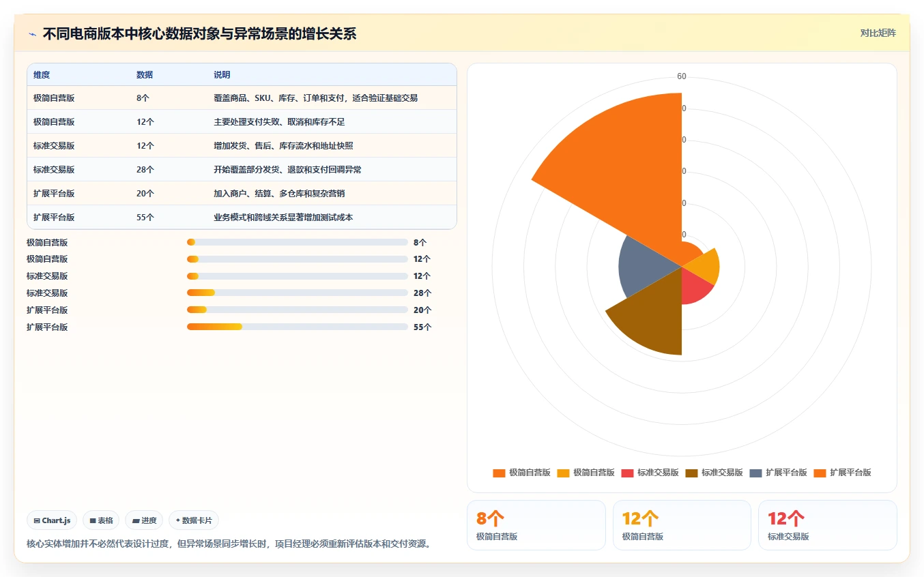Viewport: 924px width, 577px height.
Task: Select the row 开始覆盖部分发货、退款和支付回调异常
Action: pos(242,170)
